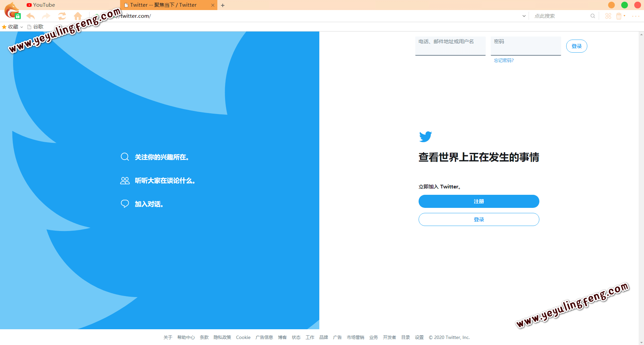The image size is (644, 345).
Task: Click the 查看世界上正在发生的事情 heading
Action: [479, 157]
